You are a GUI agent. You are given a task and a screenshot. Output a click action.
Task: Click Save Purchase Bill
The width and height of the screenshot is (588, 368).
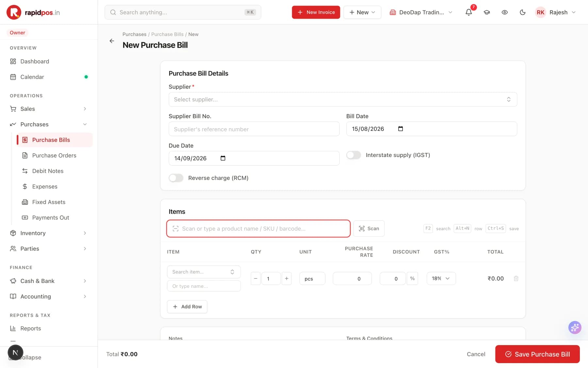point(537,354)
